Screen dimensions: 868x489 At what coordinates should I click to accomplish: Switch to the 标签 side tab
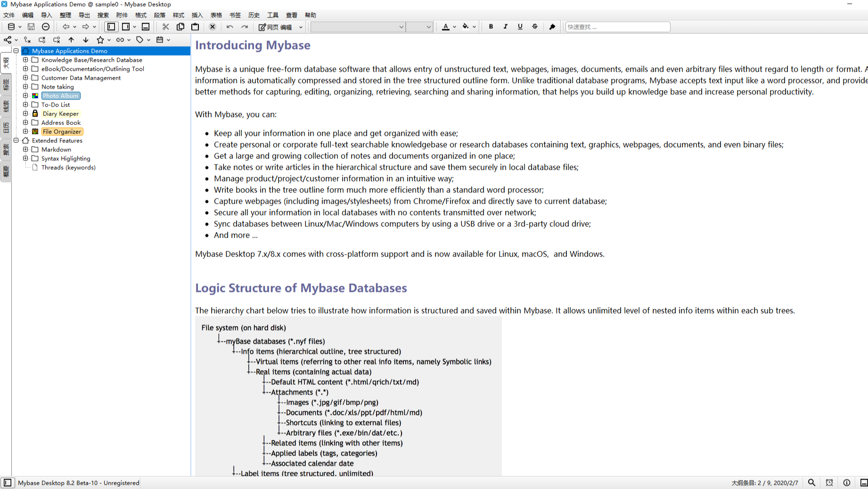click(6, 84)
